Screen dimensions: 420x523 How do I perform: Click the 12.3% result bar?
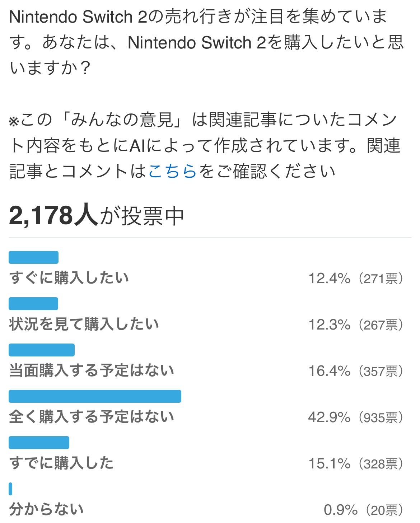tap(33, 304)
